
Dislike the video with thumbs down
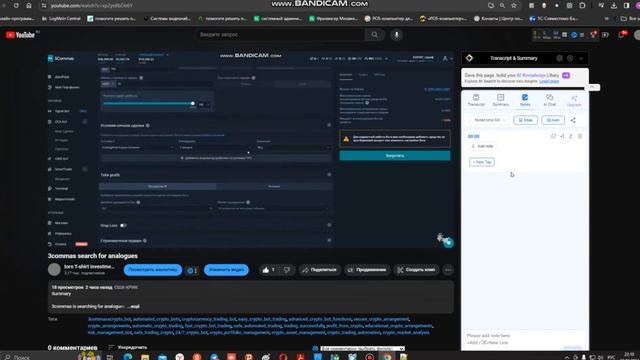point(287,270)
